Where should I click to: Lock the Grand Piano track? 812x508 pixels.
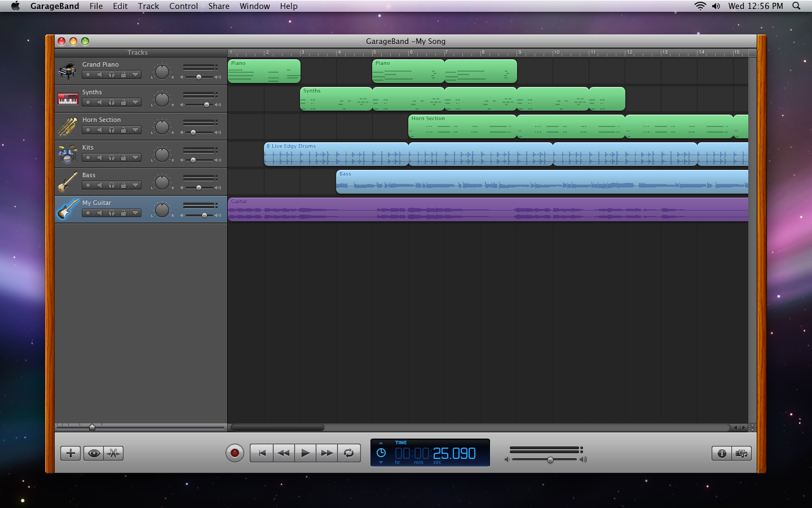[x=123, y=75]
